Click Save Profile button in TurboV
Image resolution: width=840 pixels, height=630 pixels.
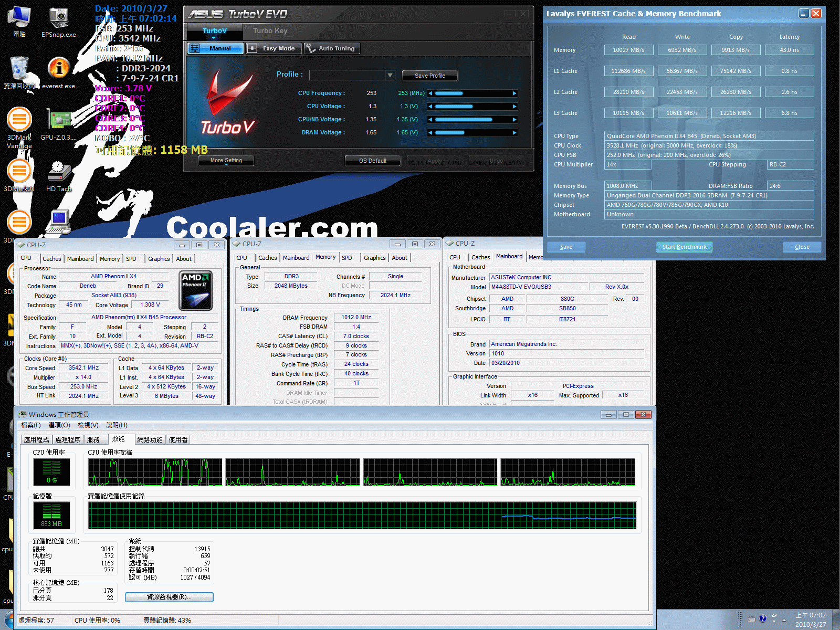pyautogui.click(x=430, y=76)
